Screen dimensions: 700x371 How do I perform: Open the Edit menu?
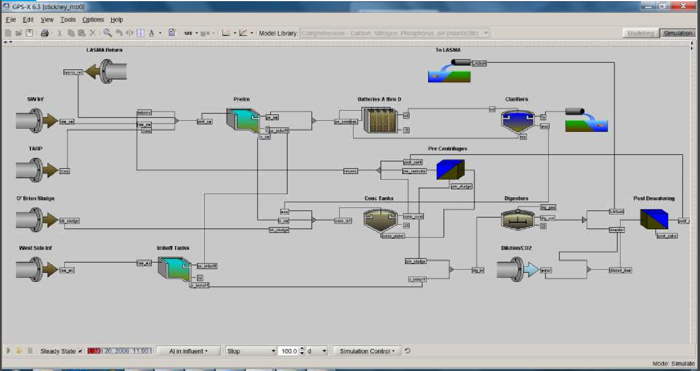(28, 20)
